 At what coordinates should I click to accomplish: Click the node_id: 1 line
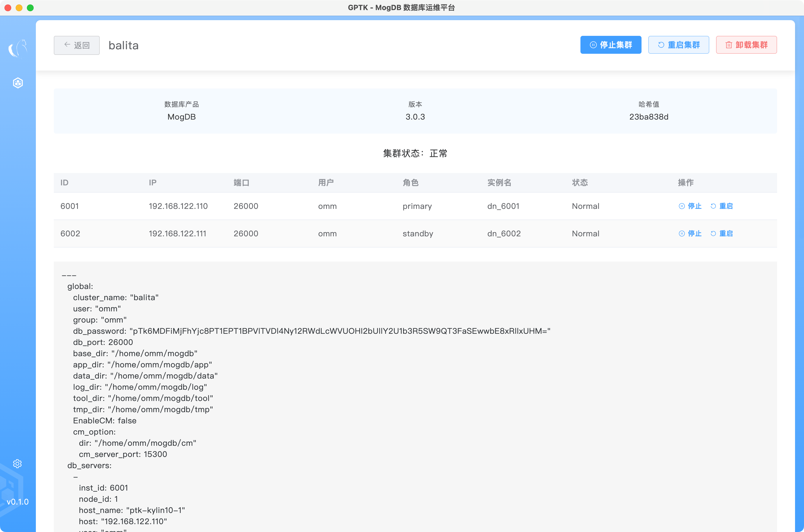coord(98,499)
